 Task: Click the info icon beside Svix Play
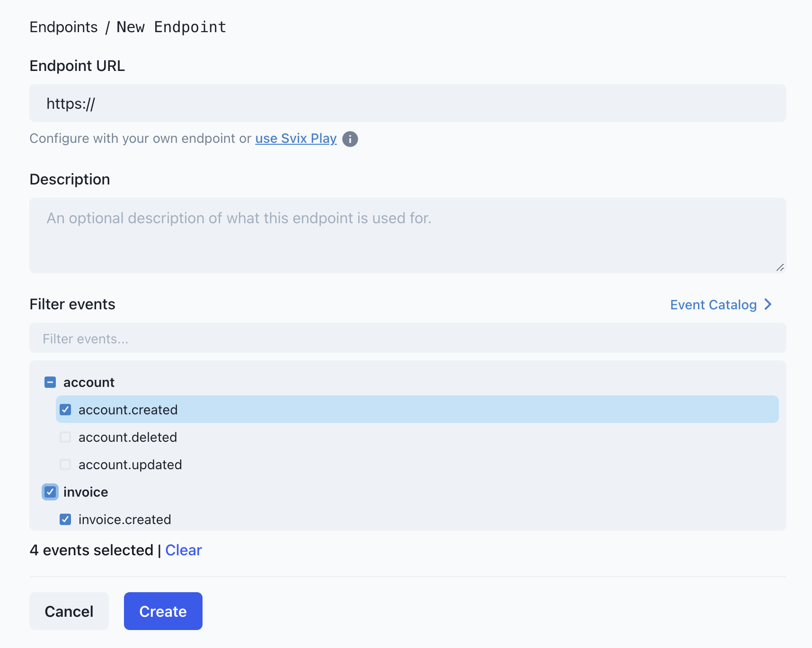coord(350,139)
